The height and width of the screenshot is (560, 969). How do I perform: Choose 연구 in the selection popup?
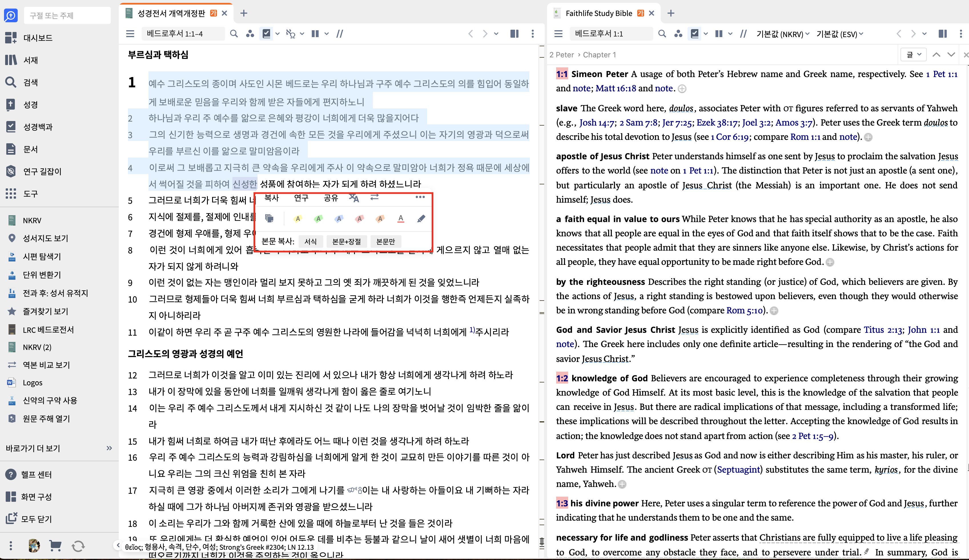click(x=301, y=198)
